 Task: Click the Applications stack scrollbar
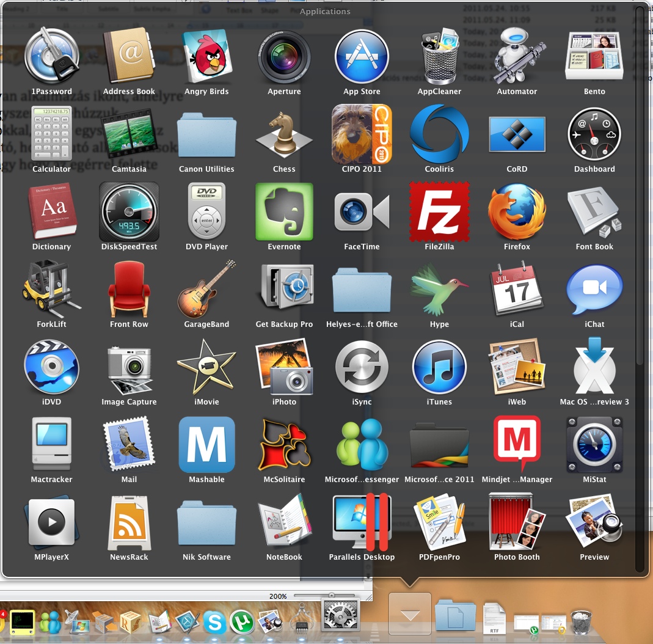(x=640, y=185)
